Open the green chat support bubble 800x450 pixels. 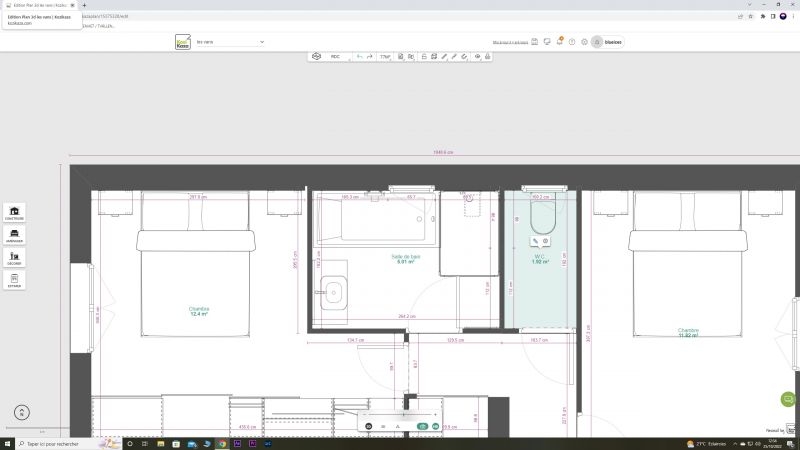[x=788, y=399]
